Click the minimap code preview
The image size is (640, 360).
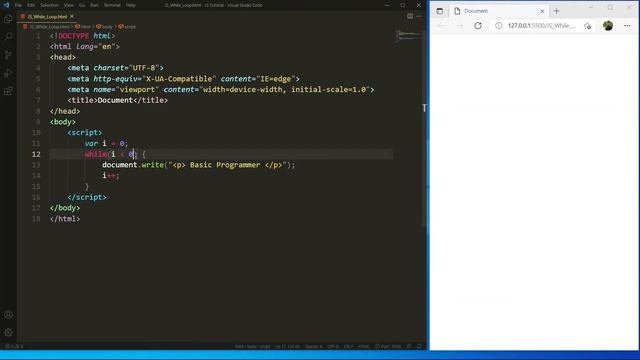point(407,36)
